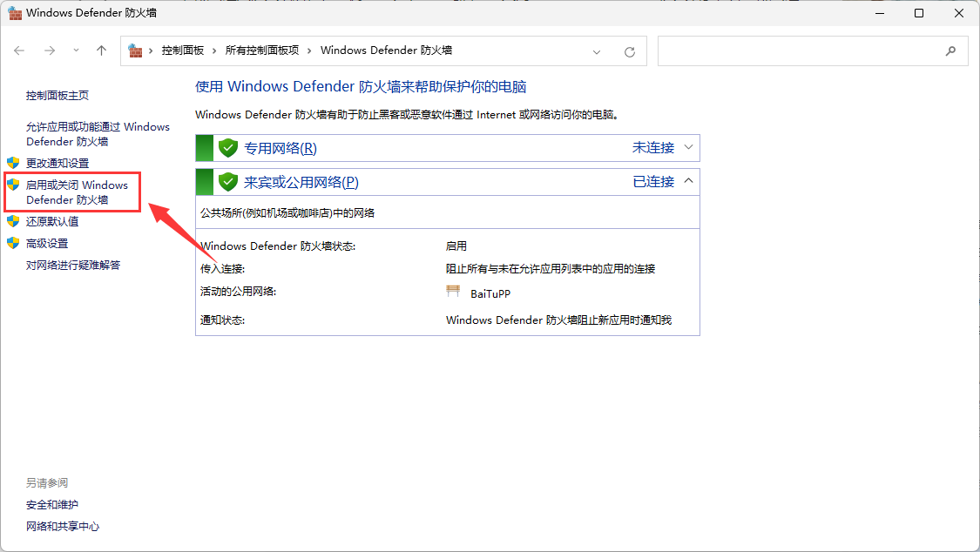Click Windows Defender 防火墙 breadcrumb
The image size is (980, 552).
pyautogui.click(x=386, y=50)
